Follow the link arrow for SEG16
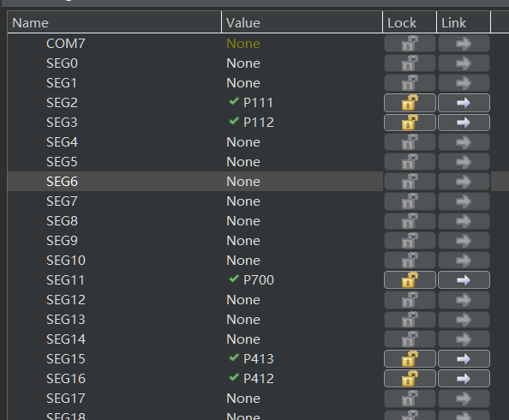This screenshot has width=509, height=420. pos(464,378)
